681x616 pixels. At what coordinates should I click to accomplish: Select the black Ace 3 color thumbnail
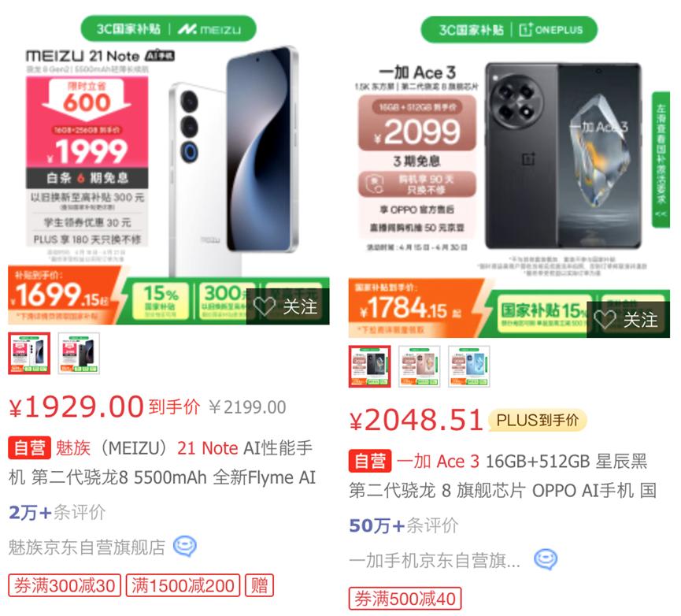[x=369, y=366]
